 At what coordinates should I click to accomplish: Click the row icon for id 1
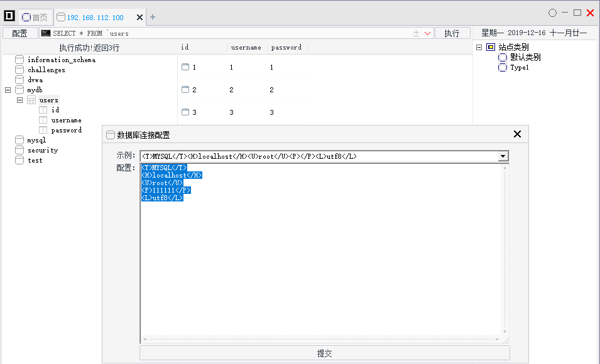(x=185, y=67)
